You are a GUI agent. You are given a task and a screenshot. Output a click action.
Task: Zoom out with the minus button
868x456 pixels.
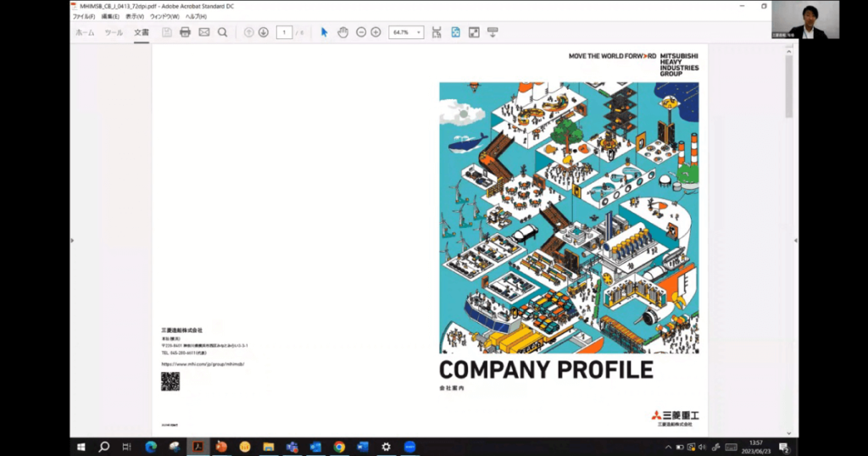tap(361, 33)
